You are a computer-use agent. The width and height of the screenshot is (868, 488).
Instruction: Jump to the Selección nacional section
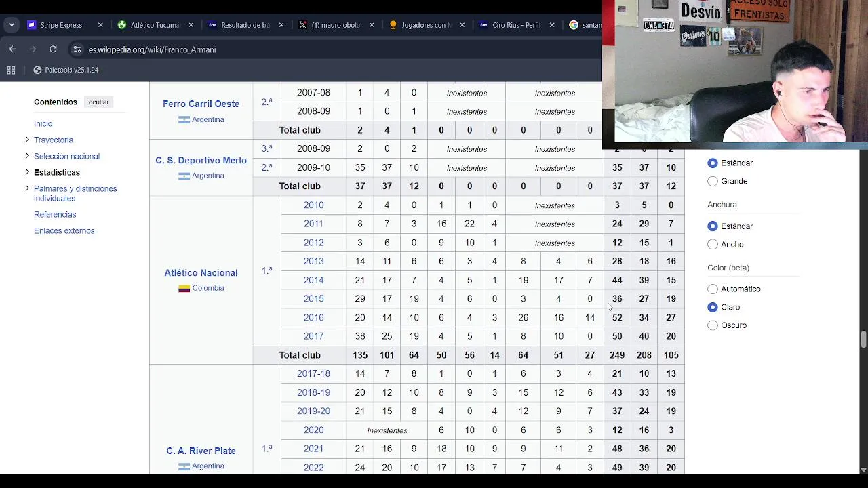click(66, 156)
